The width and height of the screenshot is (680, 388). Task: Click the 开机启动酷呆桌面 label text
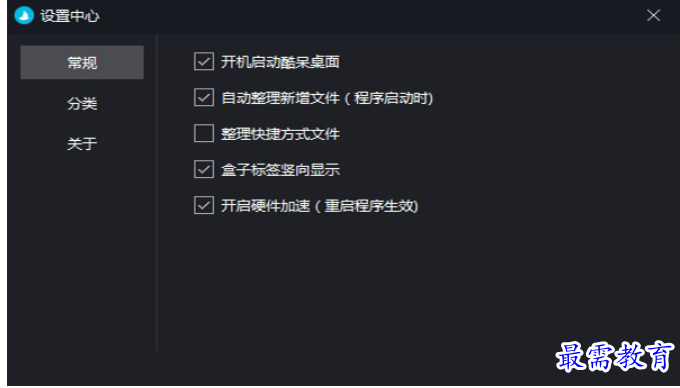pos(280,62)
